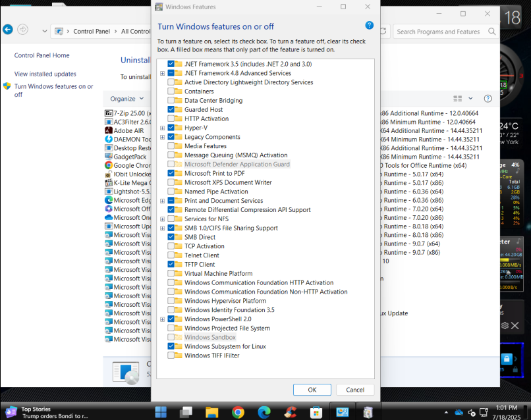Select the Data Center Bridging row

[213, 101]
